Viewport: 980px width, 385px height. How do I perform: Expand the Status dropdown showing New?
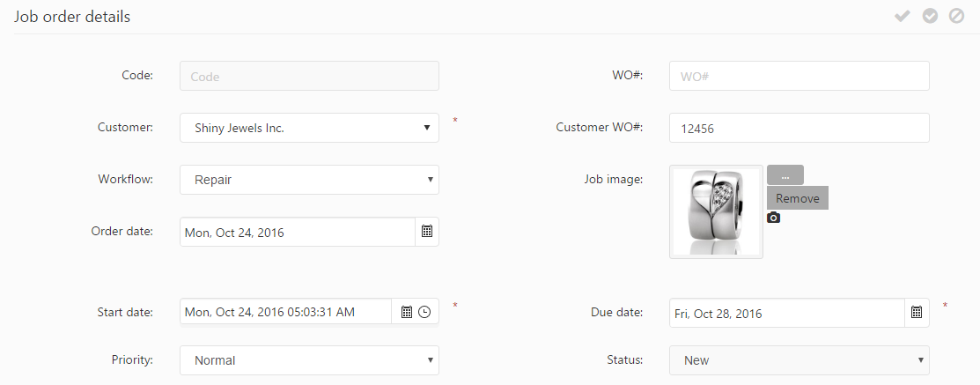click(799, 360)
